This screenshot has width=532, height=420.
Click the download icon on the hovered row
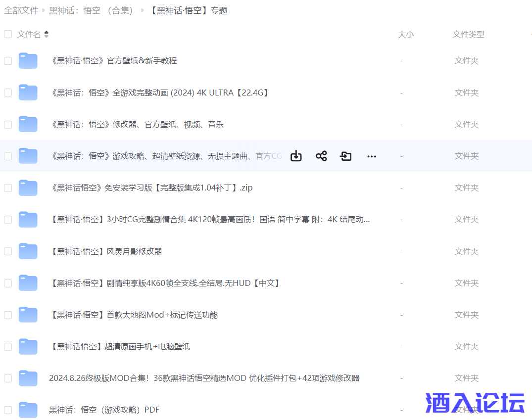tap(296, 156)
